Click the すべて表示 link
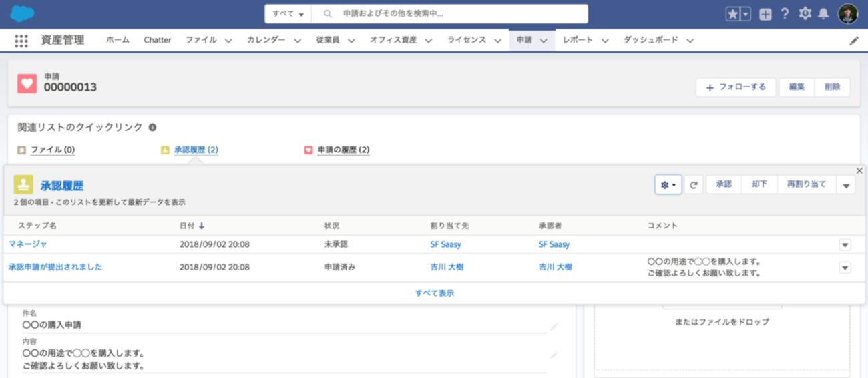 click(435, 293)
